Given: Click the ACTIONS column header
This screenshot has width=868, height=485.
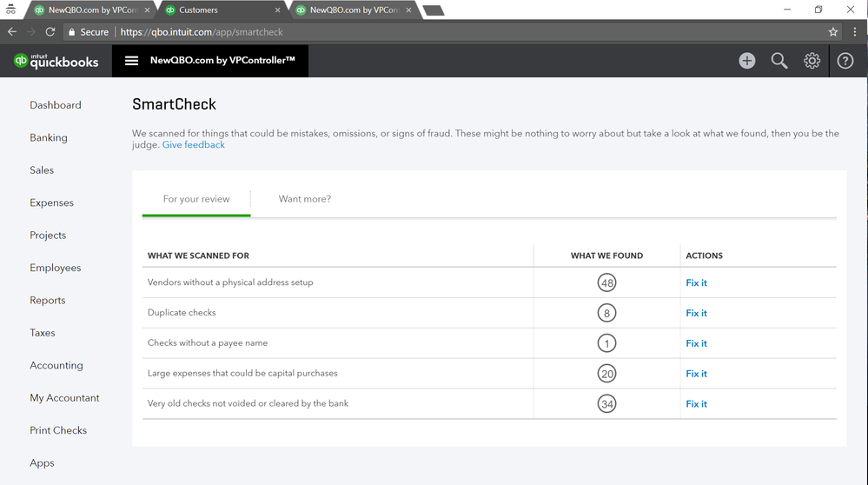Looking at the screenshot, I should 704,256.
